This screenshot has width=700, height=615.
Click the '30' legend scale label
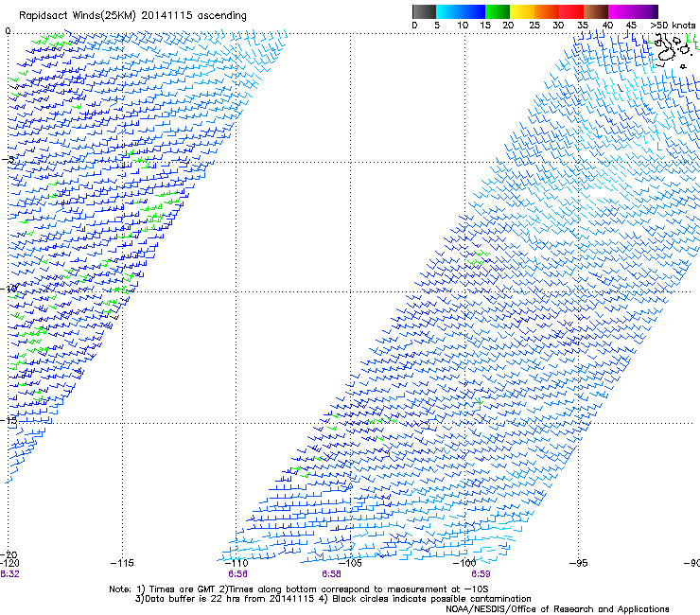[558, 26]
